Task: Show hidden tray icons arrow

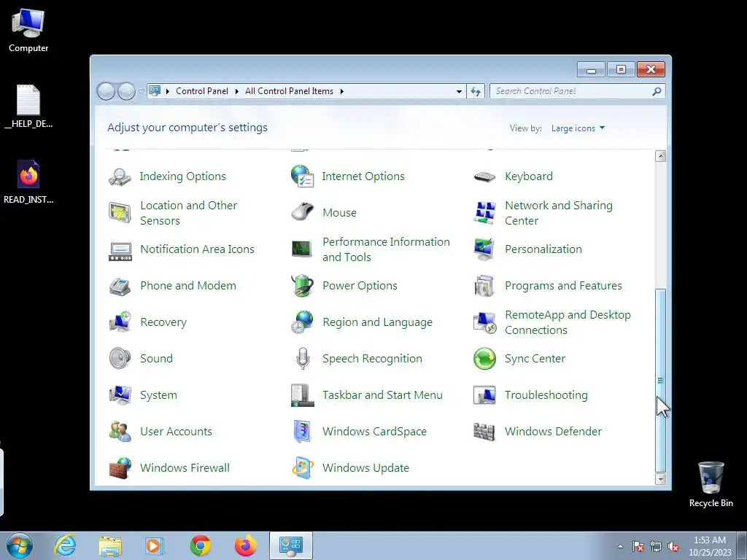Action: pyautogui.click(x=620, y=546)
